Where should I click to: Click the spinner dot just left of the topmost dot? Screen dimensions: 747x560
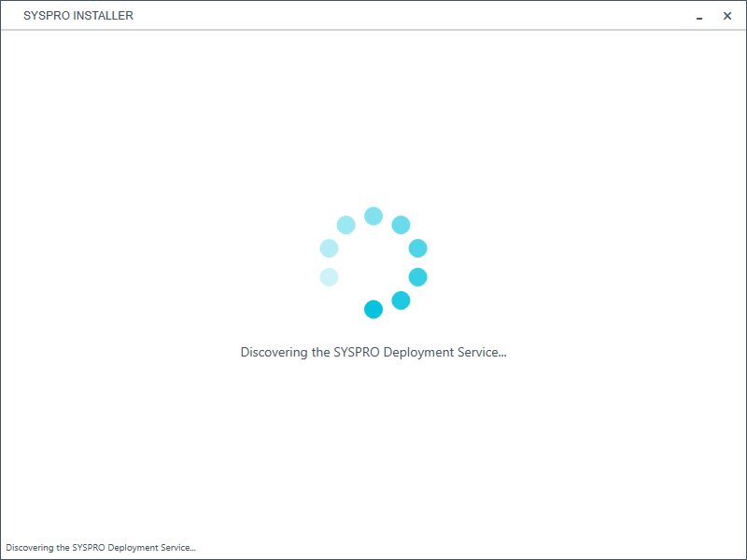coord(346,225)
